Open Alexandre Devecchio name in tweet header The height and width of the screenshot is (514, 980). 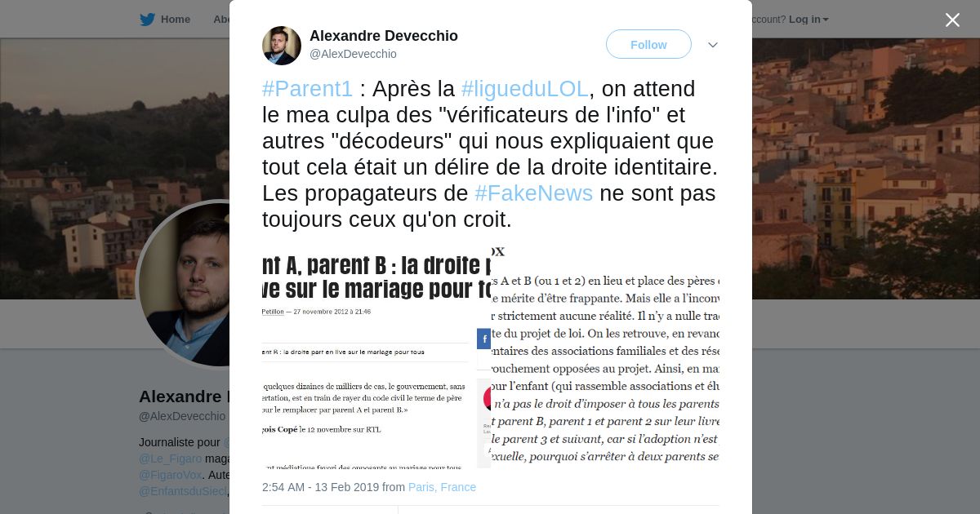click(384, 36)
